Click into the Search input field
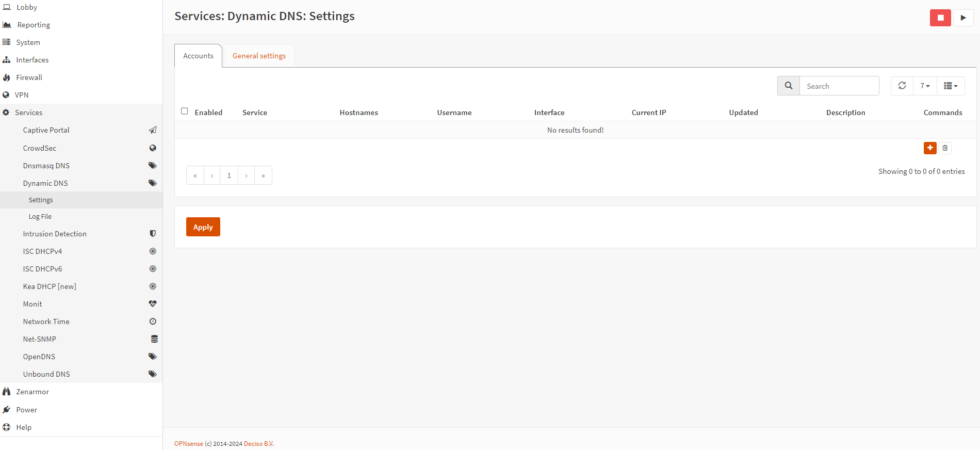The width and height of the screenshot is (980, 450). (x=839, y=86)
